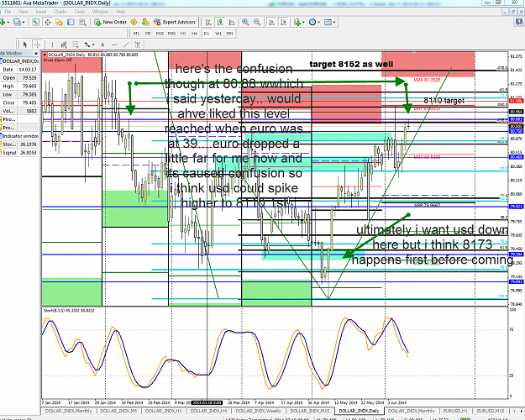The width and height of the screenshot is (525, 420).
Task: Switch to the H1 timeframe
Action: [x=183, y=34]
